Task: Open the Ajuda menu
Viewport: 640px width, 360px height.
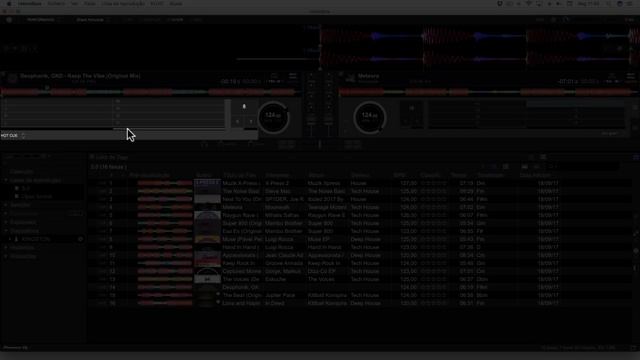Action: [x=176, y=4]
